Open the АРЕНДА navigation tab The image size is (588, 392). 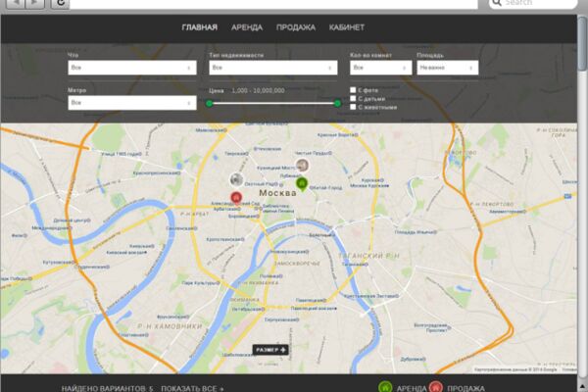[x=247, y=27]
